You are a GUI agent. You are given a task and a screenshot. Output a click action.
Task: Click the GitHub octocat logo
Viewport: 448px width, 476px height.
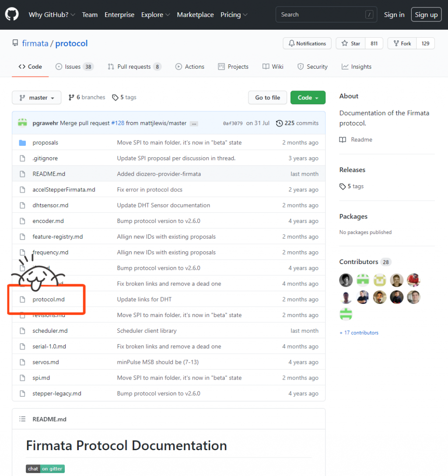12,14
